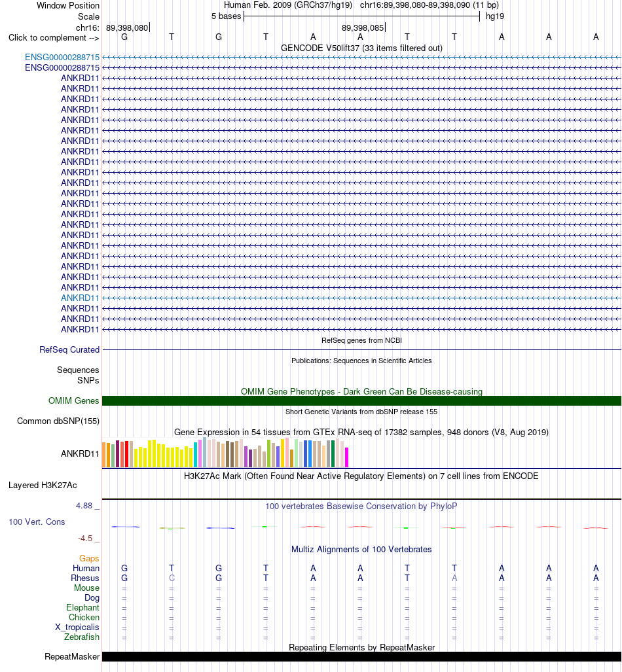Click the Scale track label
This screenshot has height=672, width=622.
click(88, 17)
